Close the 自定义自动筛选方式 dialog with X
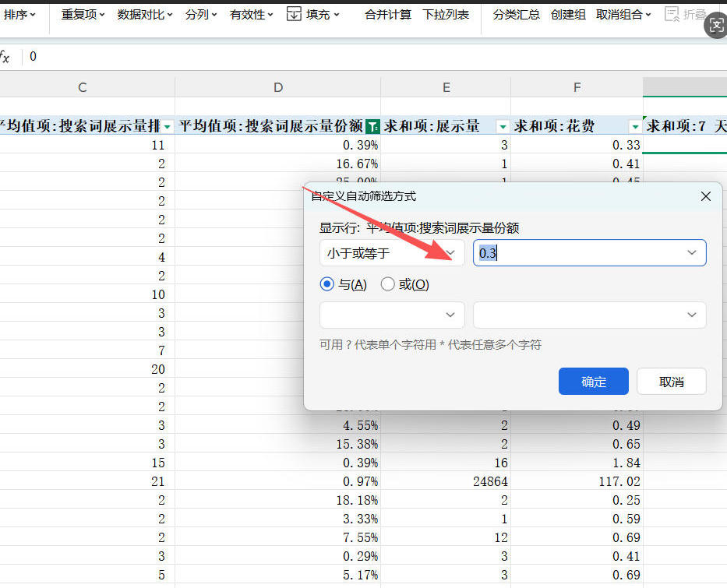The image size is (727, 588). (x=706, y=196)
